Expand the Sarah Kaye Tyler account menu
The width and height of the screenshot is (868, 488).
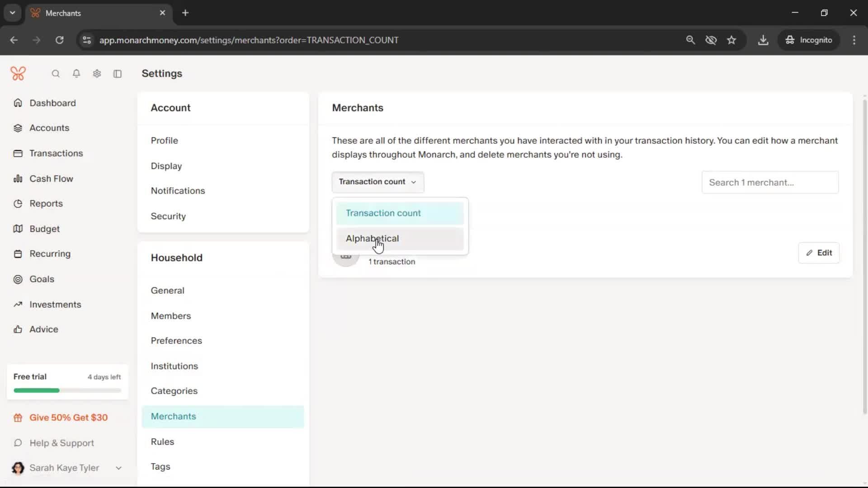tap(118, 468)
